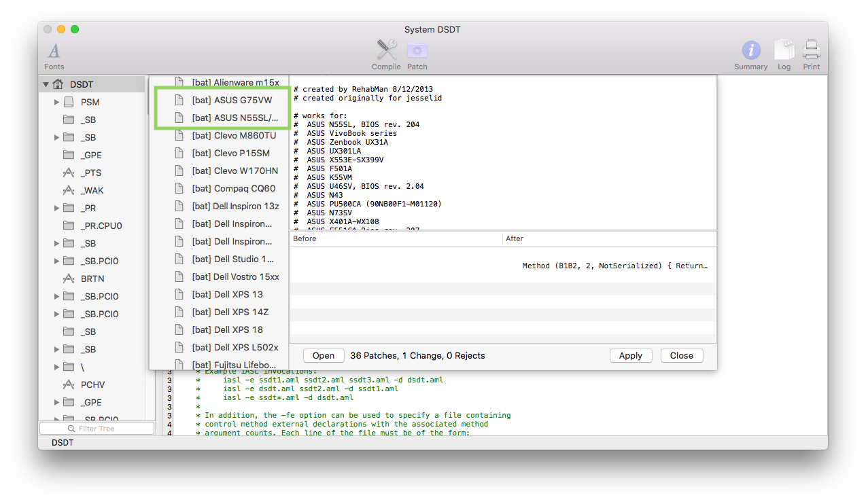866x504 pixels.
Task: Click the Open button in the patch dialog
Action: tap(323, 355)
